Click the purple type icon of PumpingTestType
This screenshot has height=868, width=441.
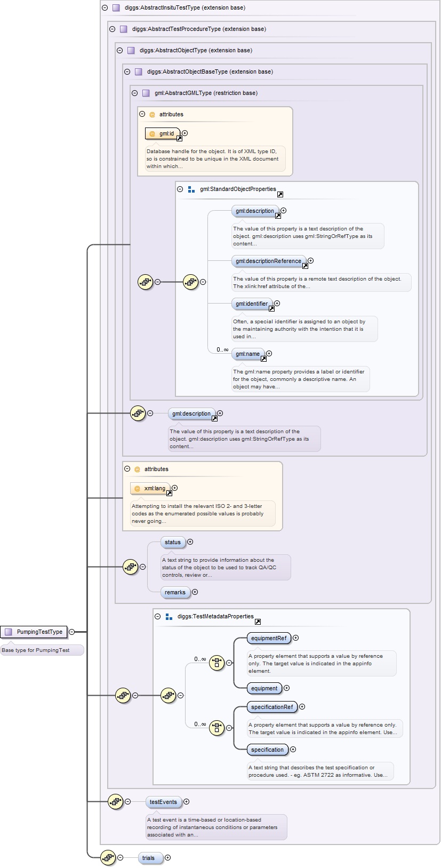pyautogui.click(x=9, y=632)
